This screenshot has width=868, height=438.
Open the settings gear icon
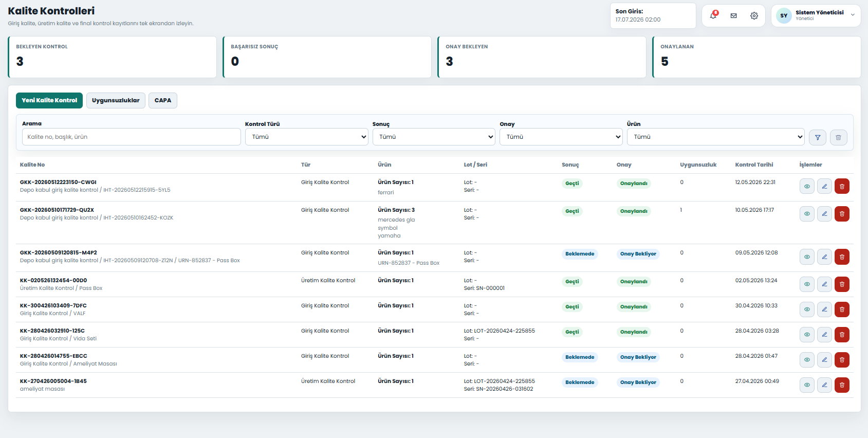(754, 15)
